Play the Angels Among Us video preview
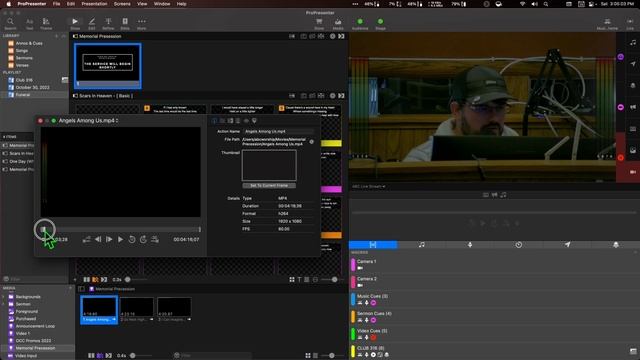The height and width of the screenshot is (360, 640). pos(120,240)
